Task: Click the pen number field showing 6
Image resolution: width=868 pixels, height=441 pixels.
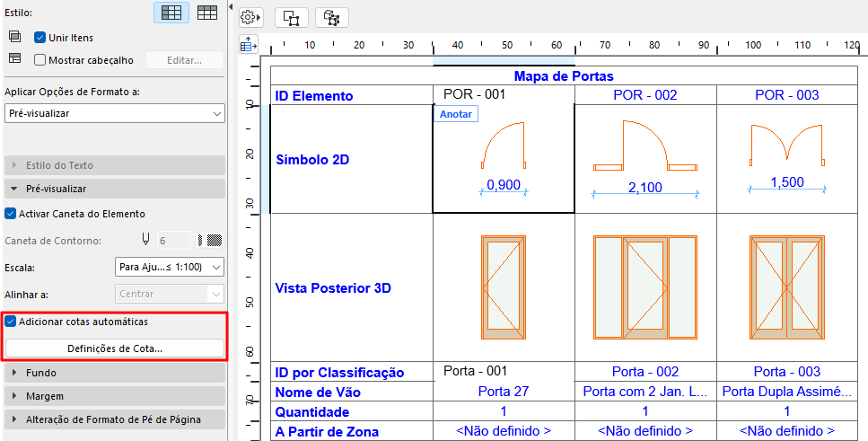Action: [x=174, y=240]
